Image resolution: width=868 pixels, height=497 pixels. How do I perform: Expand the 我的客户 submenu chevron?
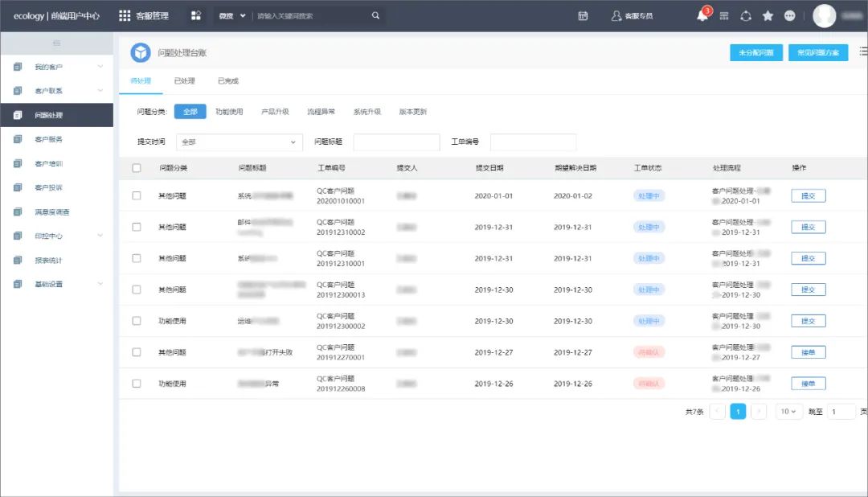point(100,67)
